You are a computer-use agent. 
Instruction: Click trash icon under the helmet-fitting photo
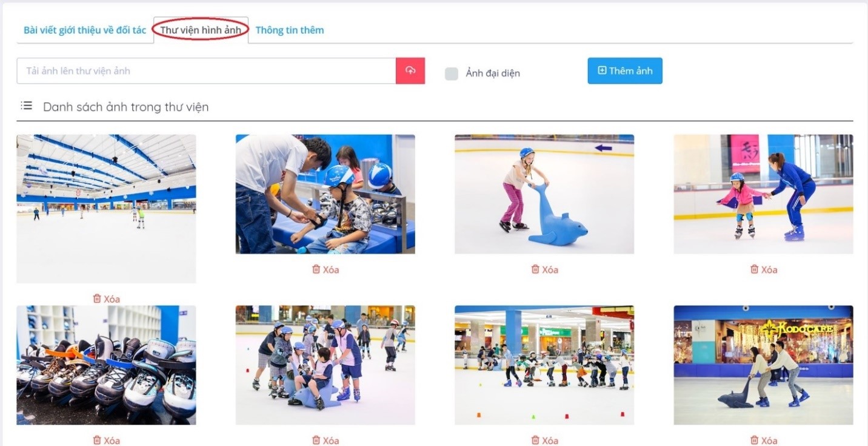click(316, 269)
